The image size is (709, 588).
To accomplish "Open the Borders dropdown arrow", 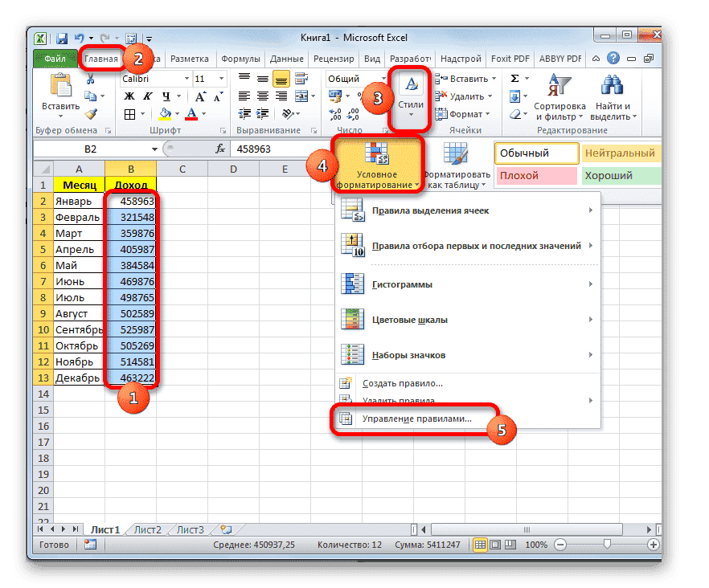I will [x=142, y=113].
